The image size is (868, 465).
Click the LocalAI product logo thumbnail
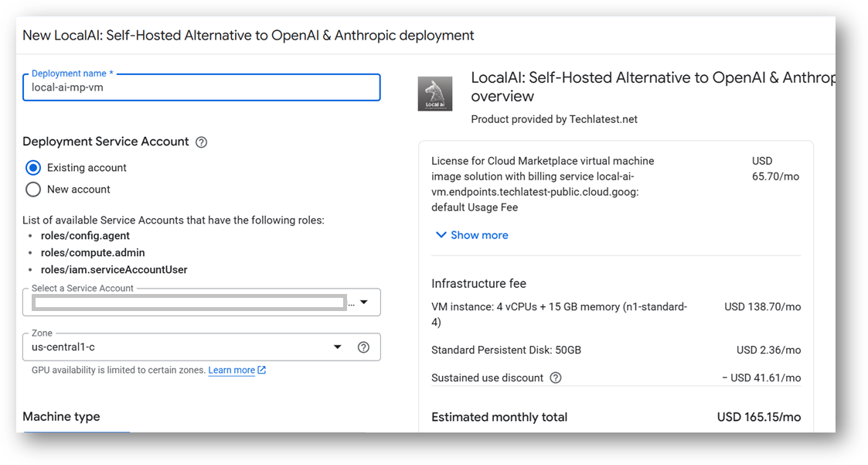pos(434,94)
